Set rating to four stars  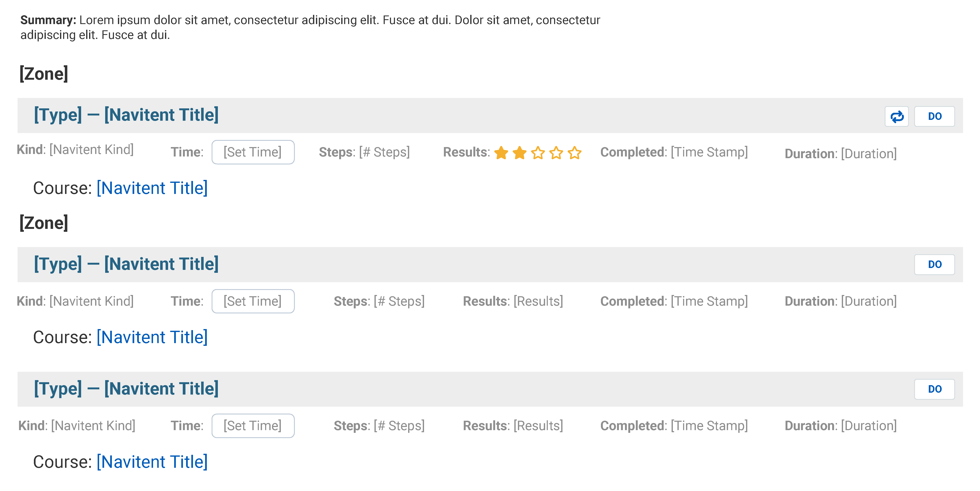(556, 153)
